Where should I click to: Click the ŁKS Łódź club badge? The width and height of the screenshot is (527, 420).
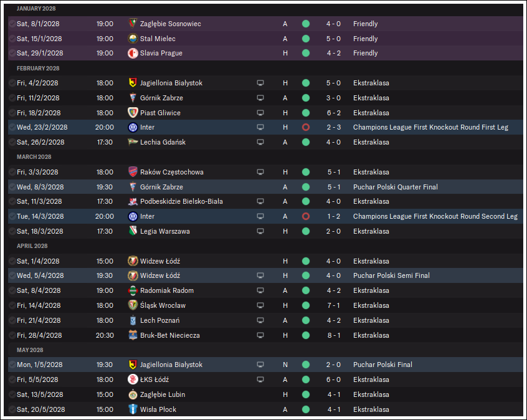(x=133, y=379)
